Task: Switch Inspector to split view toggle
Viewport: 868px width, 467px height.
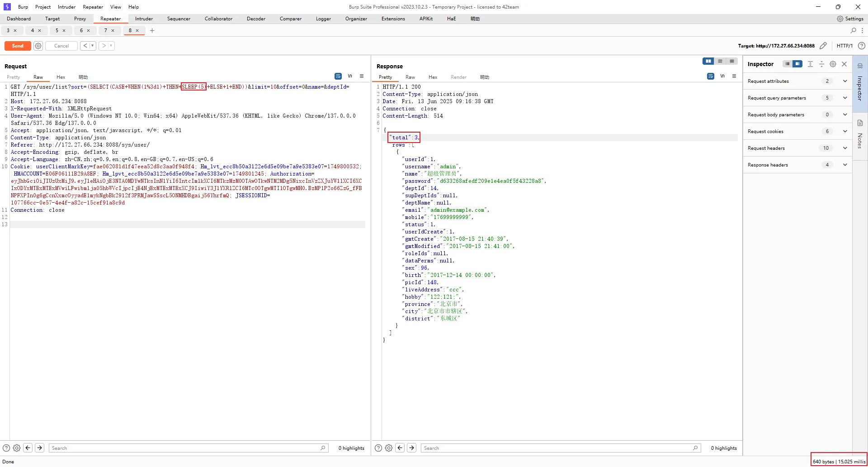Action: point(797,64)
